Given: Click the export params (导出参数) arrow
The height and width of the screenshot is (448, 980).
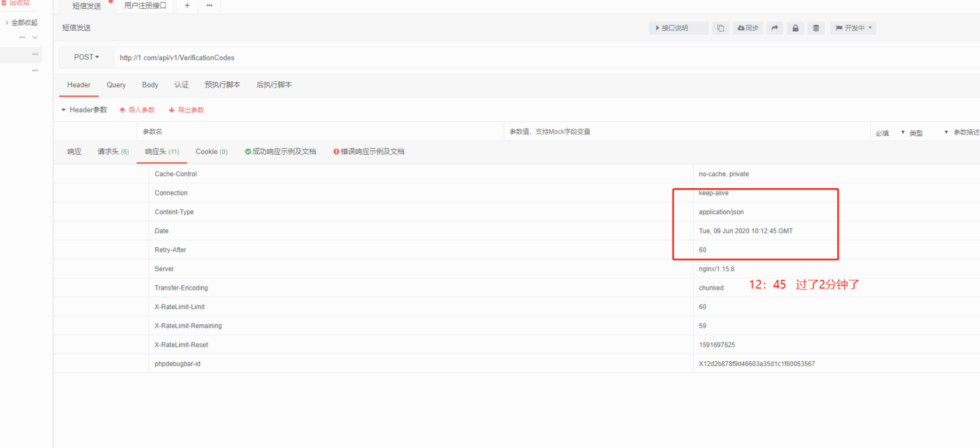Looking at the screenshot, I should (187, 110).
